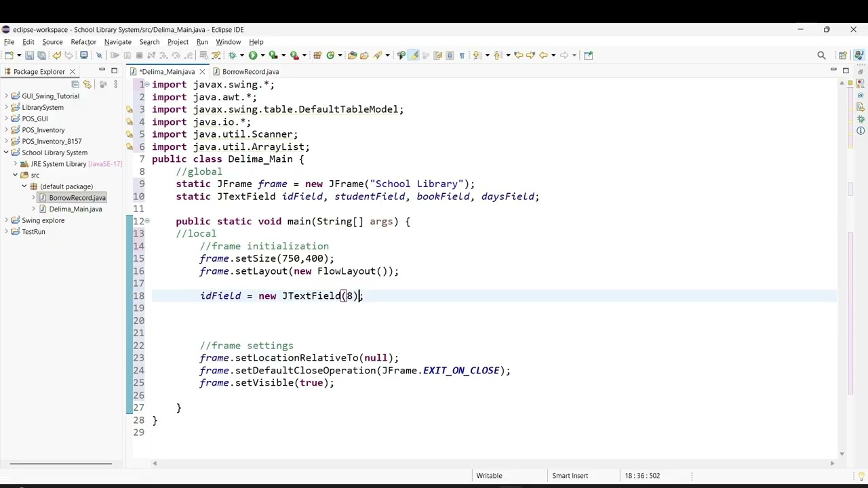This screenshot has width=868, height=488.
Task: Click the New Java Package icon
Action: tap(317, 55)
